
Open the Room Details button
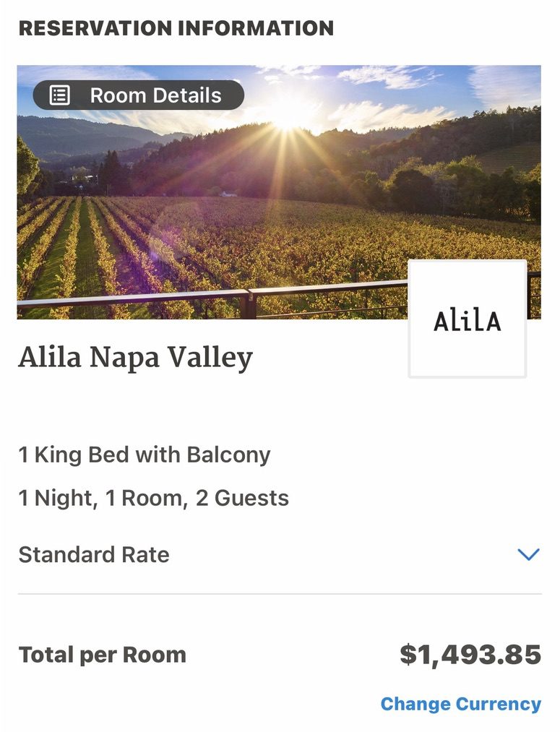[139, 95]
